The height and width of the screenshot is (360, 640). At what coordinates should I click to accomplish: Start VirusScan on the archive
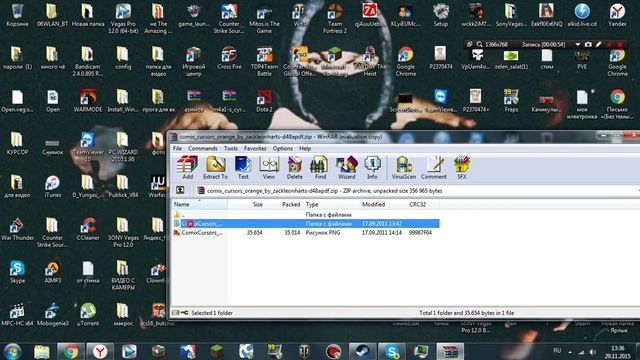404,167
